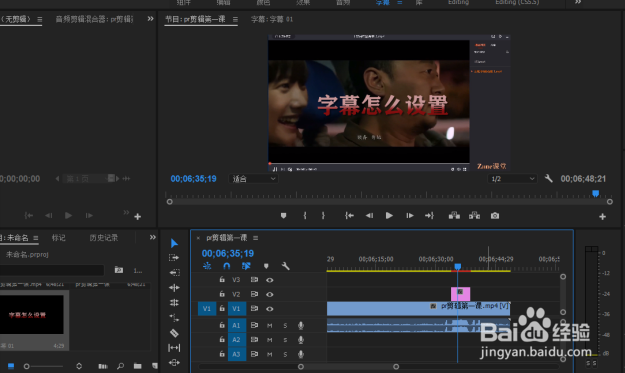Viewport: 625px width, 373px height.
Task: Click the program monitor playhead marker
Action: pos(595,193)
